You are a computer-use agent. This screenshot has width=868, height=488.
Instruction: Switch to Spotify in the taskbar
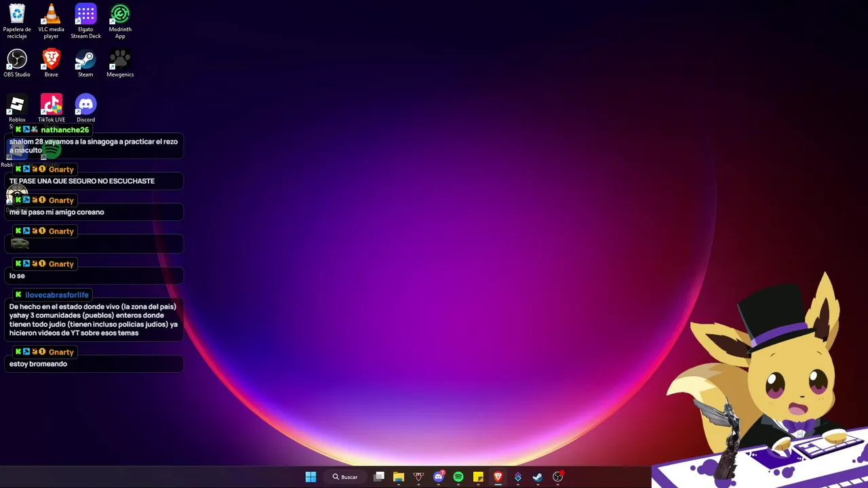(x=458, y=476)
